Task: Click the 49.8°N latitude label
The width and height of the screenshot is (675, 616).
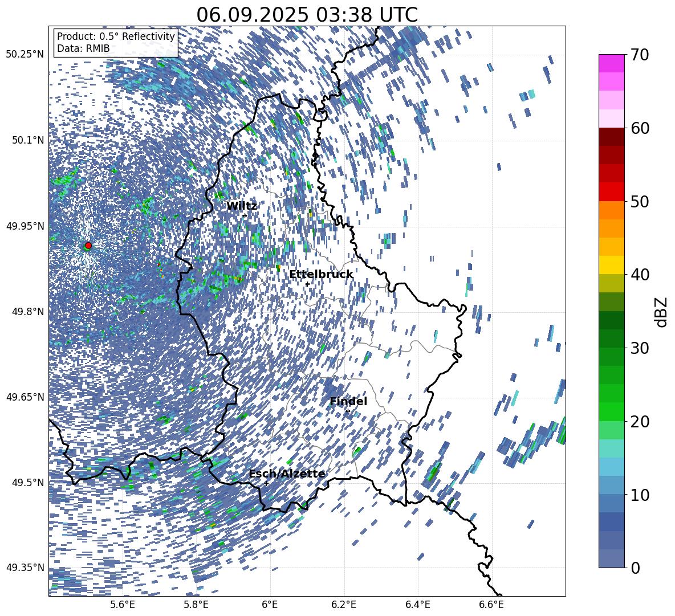Action: pyautogui.click(x=27, y=312)
